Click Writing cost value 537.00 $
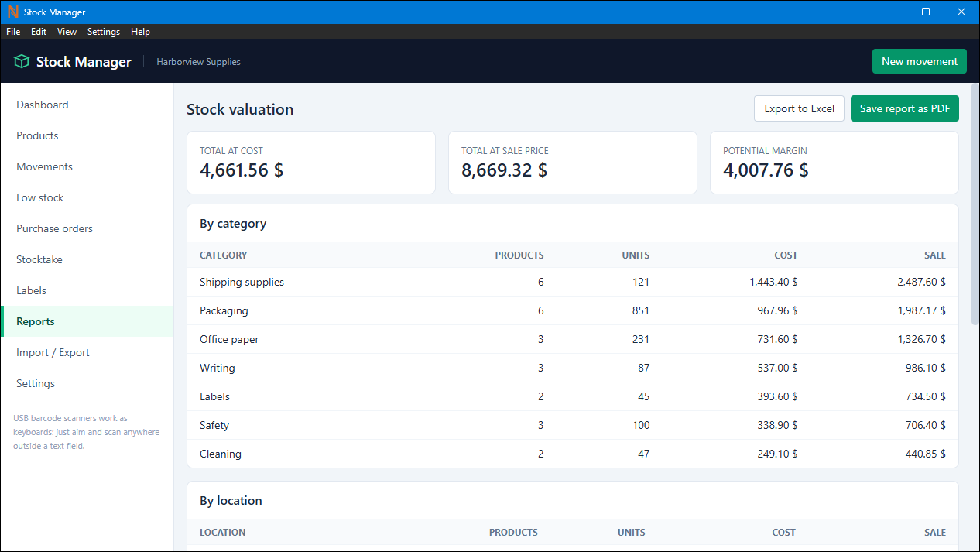 777,368
